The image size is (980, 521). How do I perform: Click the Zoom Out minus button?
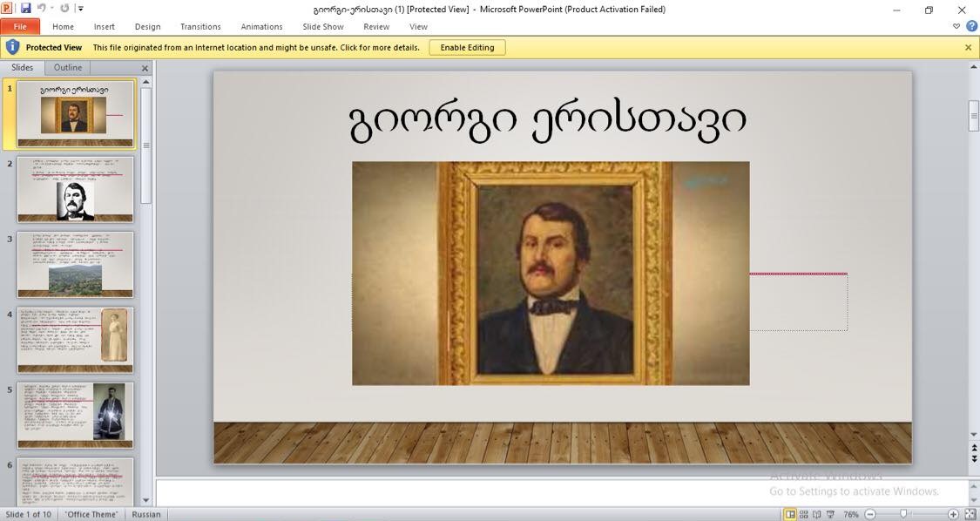tap(870, 514)
